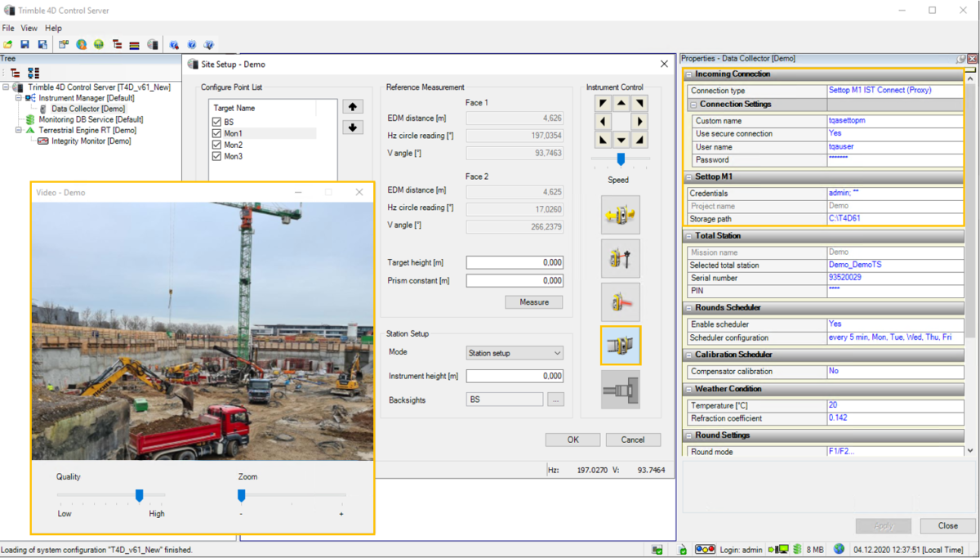Click the Measure button
980x558 pixels.
(534, 302)
